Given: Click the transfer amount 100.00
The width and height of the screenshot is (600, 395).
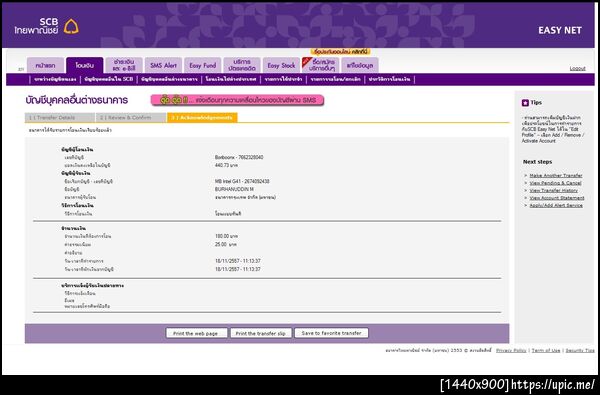Looking at the screenshot, I should pyautogui.click(x=227, y=236).
